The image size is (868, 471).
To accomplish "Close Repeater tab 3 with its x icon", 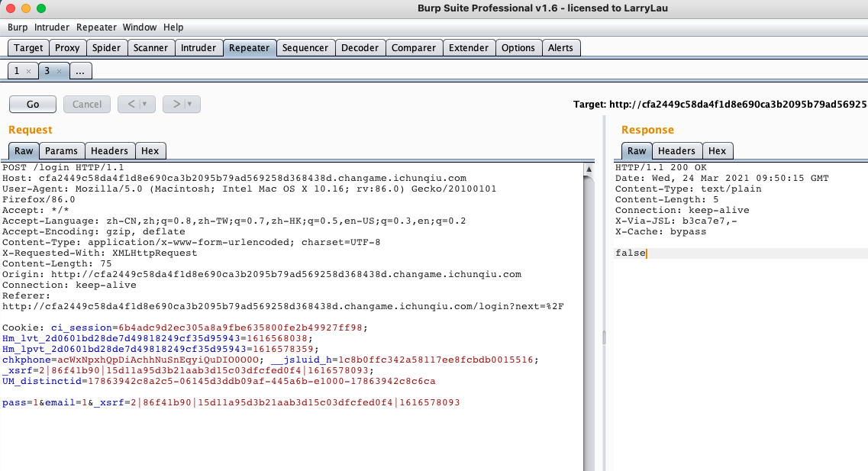I will pos(60,72).
